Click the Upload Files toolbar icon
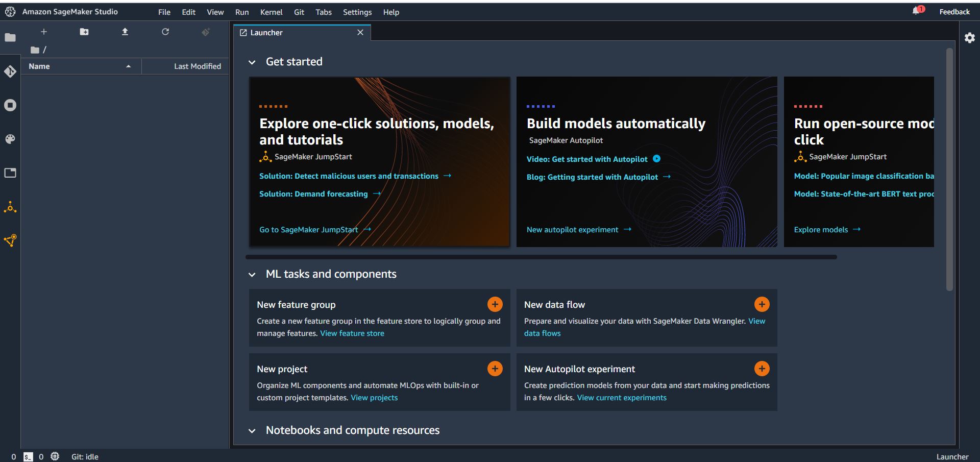The height and width of the screenshot is (462, 980). (x=125, y=32)
